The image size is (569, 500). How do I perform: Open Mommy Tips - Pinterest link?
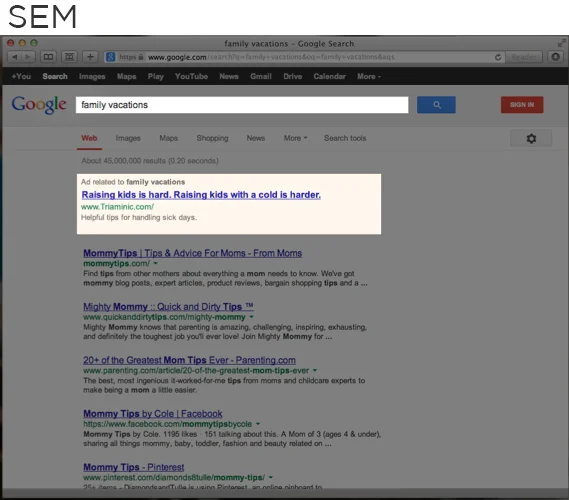(134, 467)
